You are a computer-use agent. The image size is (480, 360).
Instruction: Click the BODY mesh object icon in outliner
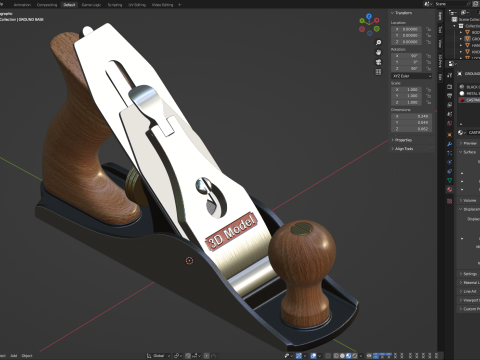pyautogui.click(x=467, y=32)
